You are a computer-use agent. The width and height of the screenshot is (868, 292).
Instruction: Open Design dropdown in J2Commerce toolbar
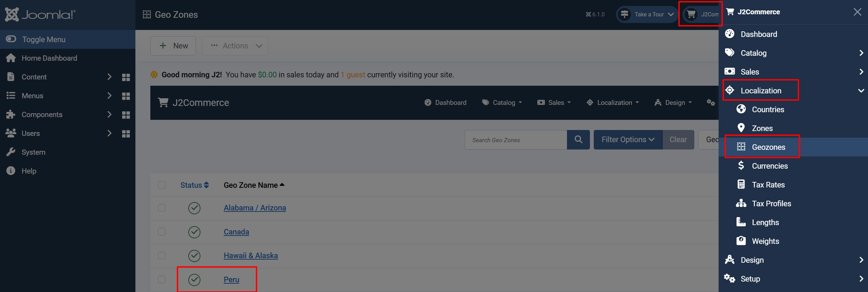[673, 102]
